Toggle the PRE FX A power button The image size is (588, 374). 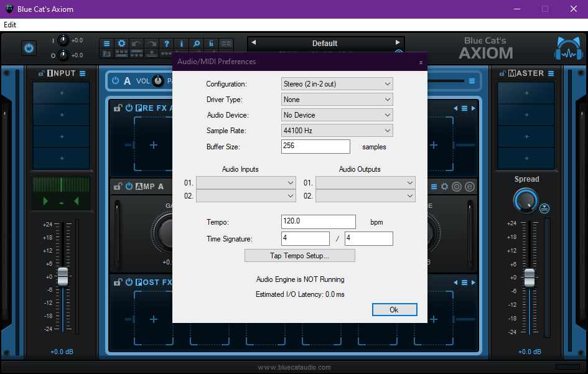pyautogui.click(x=129, y=108)
